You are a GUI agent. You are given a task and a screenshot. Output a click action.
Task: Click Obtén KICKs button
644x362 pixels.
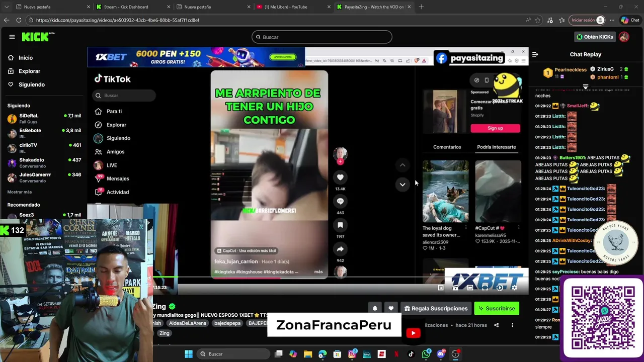[x=595, y=37]
